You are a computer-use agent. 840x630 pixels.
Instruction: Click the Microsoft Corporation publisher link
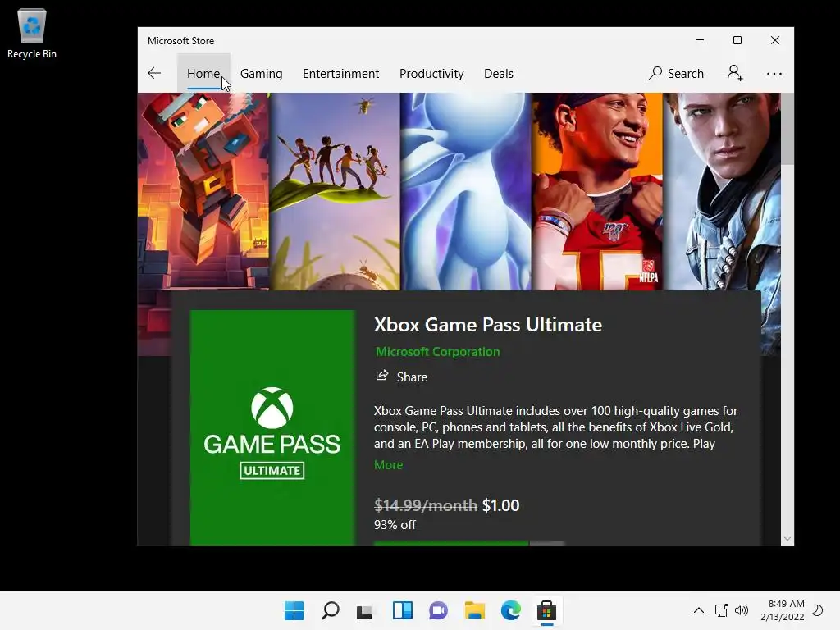438,351
